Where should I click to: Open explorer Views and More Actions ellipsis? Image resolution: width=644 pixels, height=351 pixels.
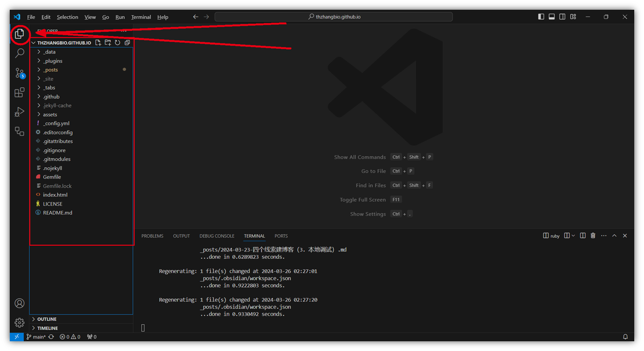pyautogui.click(x=123, y=31)
